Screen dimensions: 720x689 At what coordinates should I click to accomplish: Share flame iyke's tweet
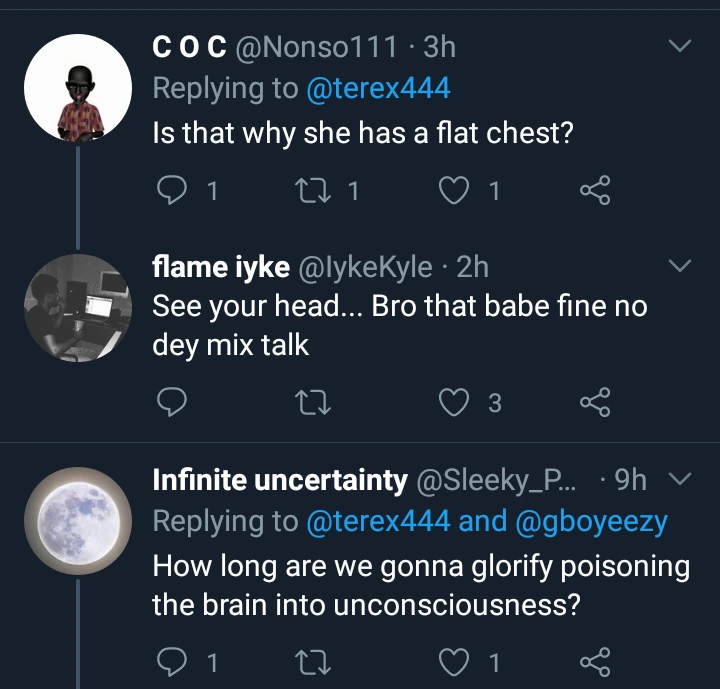pos(595,402)
